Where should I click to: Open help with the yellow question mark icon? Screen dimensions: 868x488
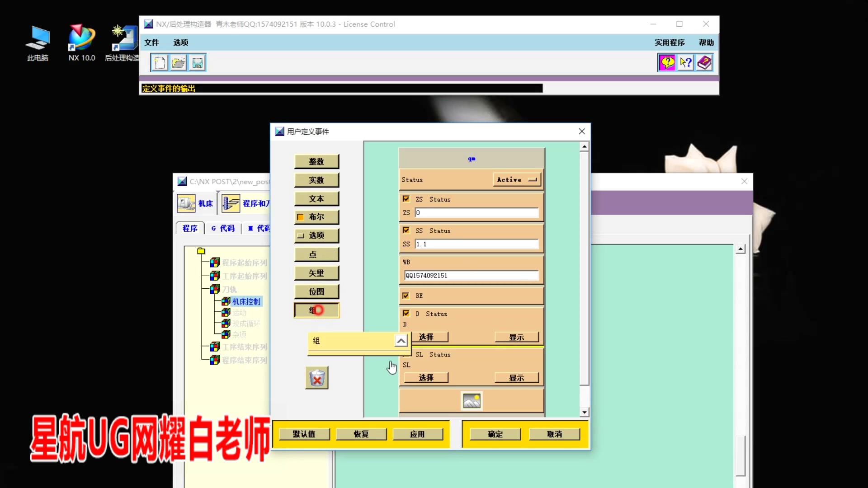pos(667,62)
